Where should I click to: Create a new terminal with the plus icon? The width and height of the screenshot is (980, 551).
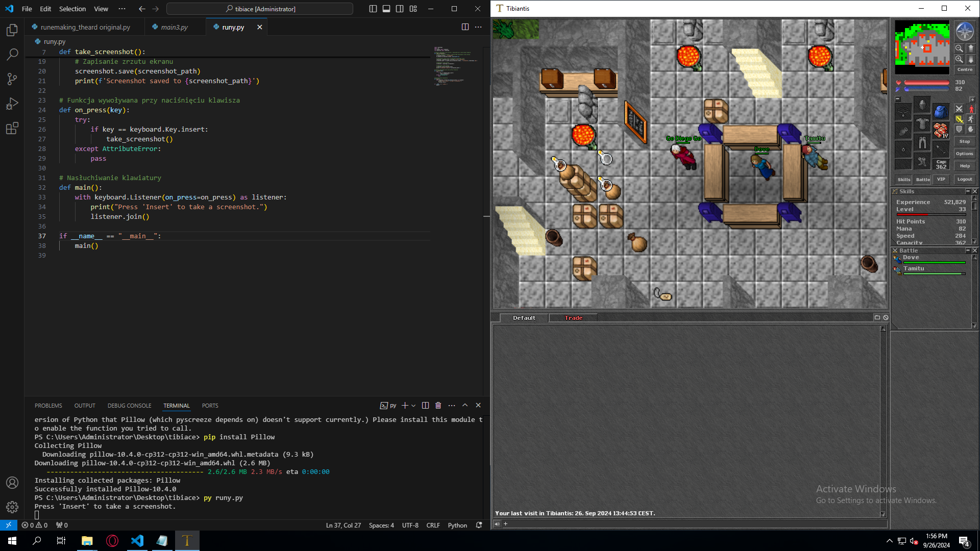pos(405,405)
